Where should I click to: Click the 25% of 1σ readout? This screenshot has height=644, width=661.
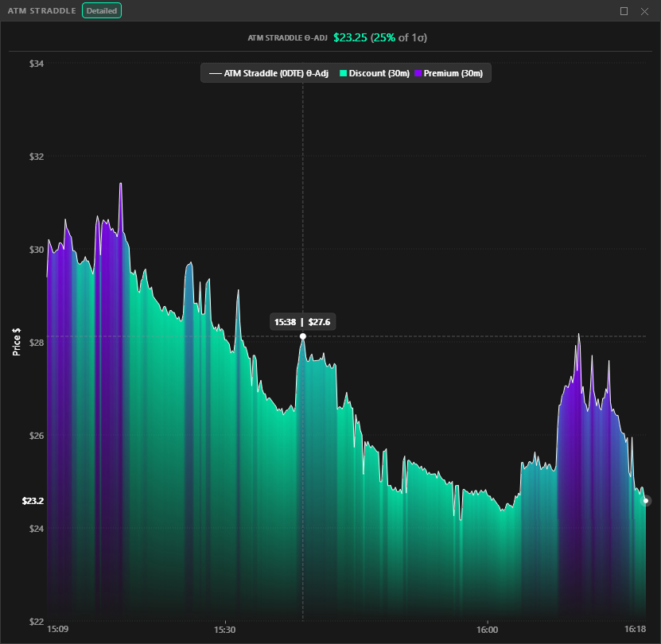tap(404, 37)
